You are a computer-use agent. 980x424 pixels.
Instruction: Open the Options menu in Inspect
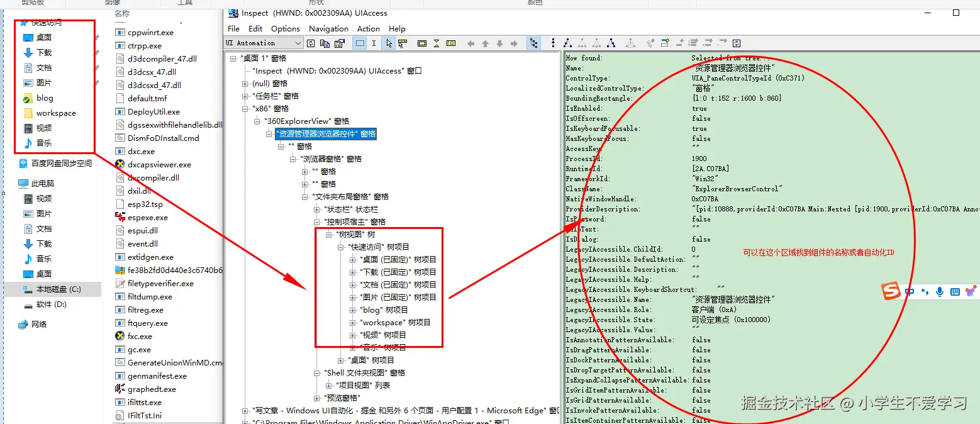286,28
